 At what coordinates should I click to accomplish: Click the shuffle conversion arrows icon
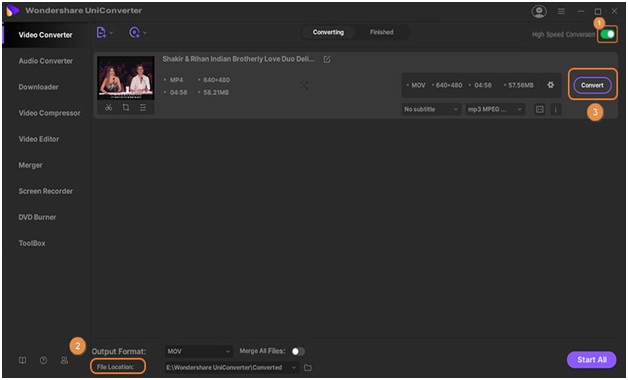(304, 85)
